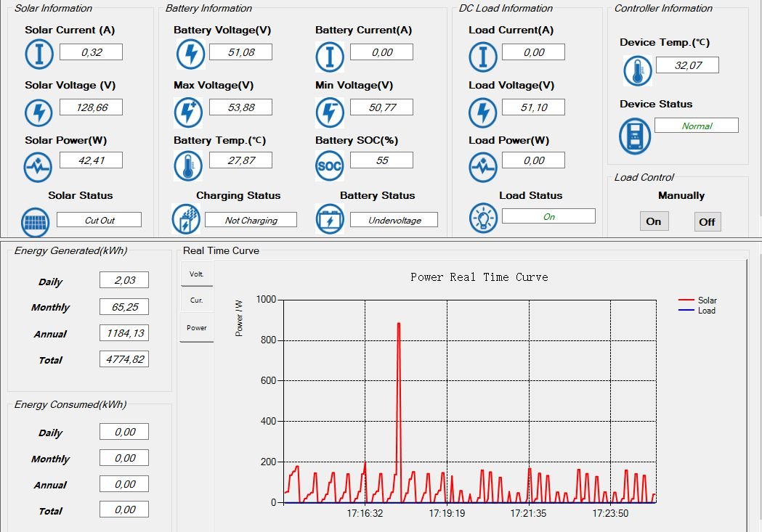Click the Device Status controller icon
This screenshot has width=762, height=532.
tap(634, 136)
